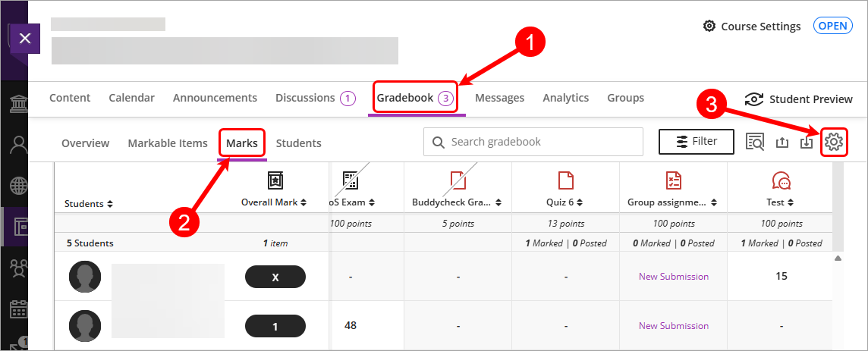This screenshot has width=868, height=351.
Task: Click the upload gradebook icon
Action: point(782,142)
